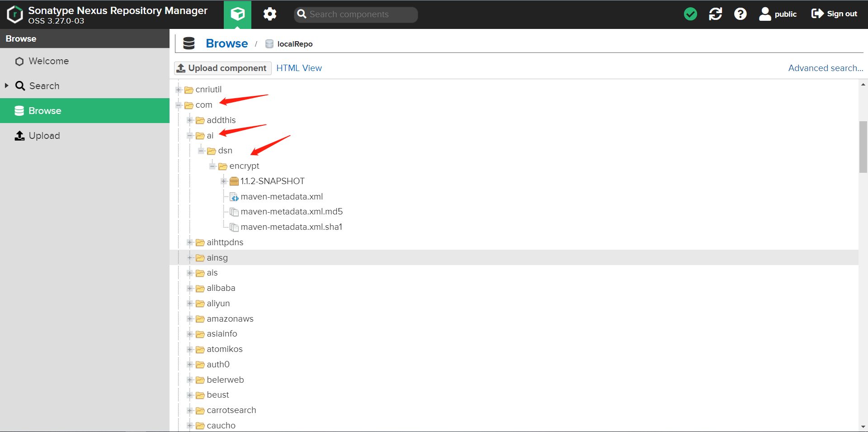Click the amazonaws folder icon
Image resolution: width=868 pixels, height=432 pixels.
(x=200, y=319)
